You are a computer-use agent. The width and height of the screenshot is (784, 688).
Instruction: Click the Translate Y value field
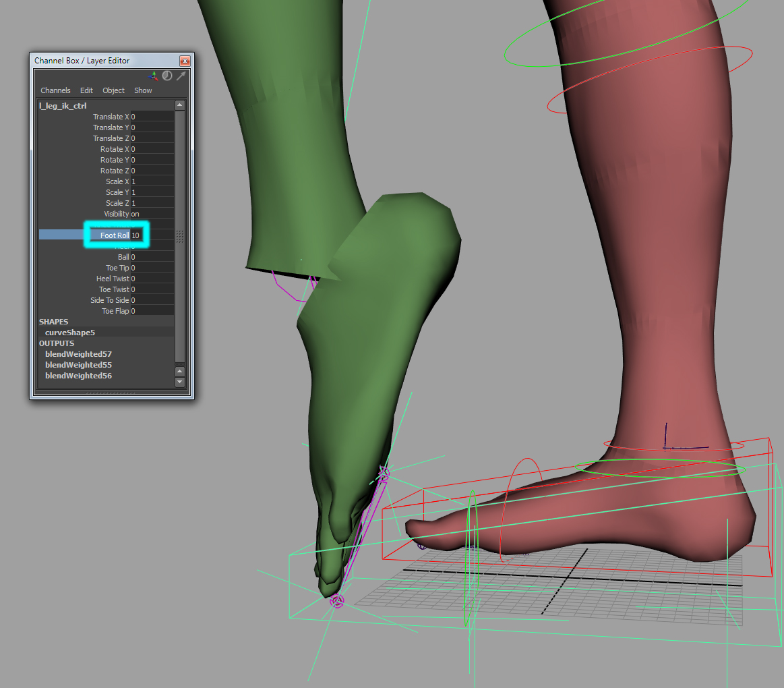pyautogui.click(x=152, y=127)
